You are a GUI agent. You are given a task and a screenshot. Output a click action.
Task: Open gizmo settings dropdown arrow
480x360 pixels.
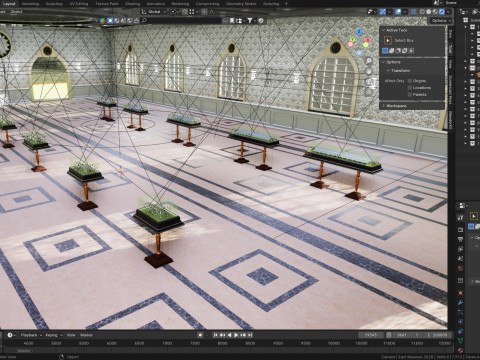[389, 12]
